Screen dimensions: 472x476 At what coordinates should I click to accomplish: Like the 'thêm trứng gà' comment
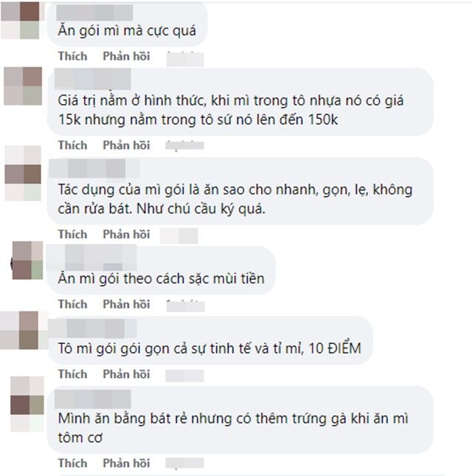[72, 463]
